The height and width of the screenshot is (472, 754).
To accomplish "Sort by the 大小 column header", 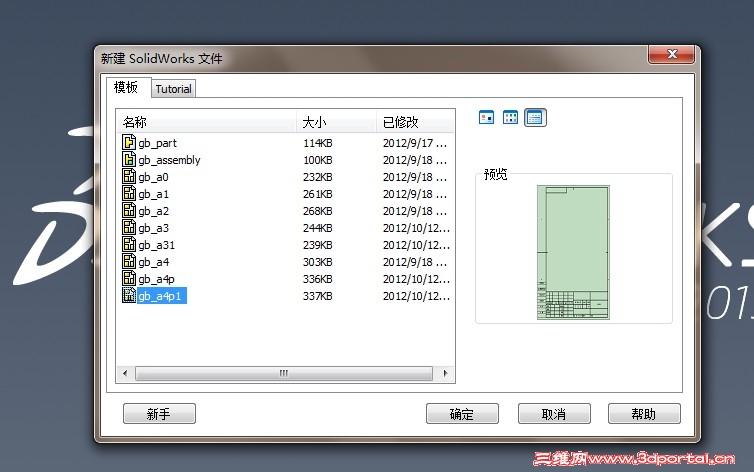I will (337, 122).
